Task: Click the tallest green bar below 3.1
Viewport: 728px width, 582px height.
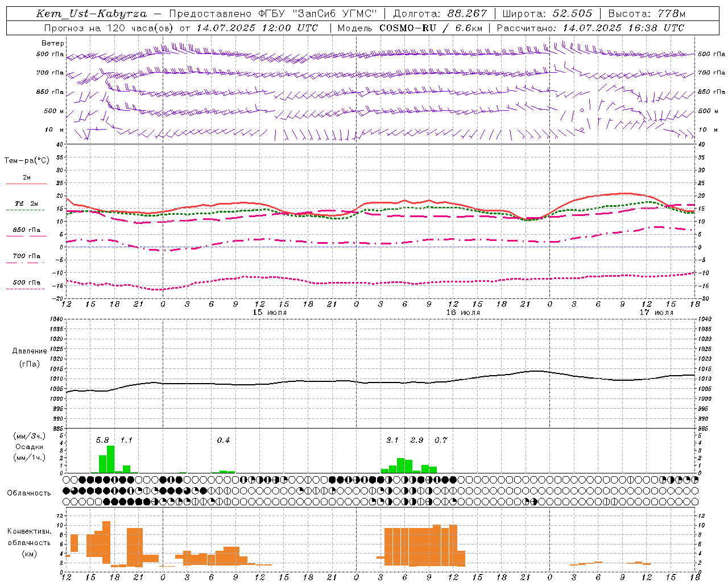Action: [x=401, y=465]
